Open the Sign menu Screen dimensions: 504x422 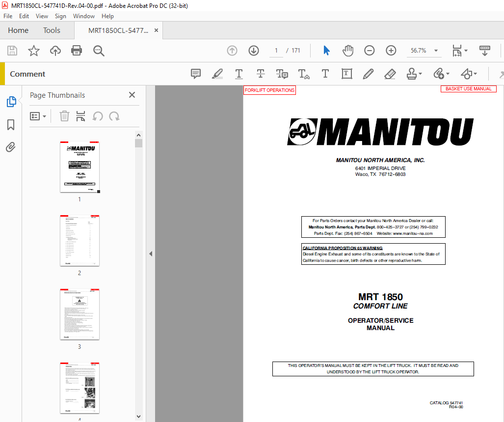pyautogui.click(x=60, y=16)
